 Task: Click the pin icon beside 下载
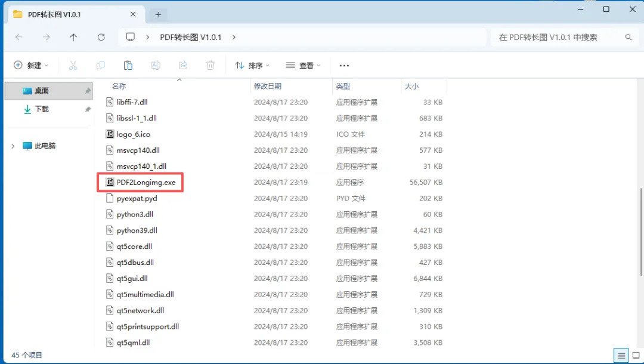coord(88,109)
